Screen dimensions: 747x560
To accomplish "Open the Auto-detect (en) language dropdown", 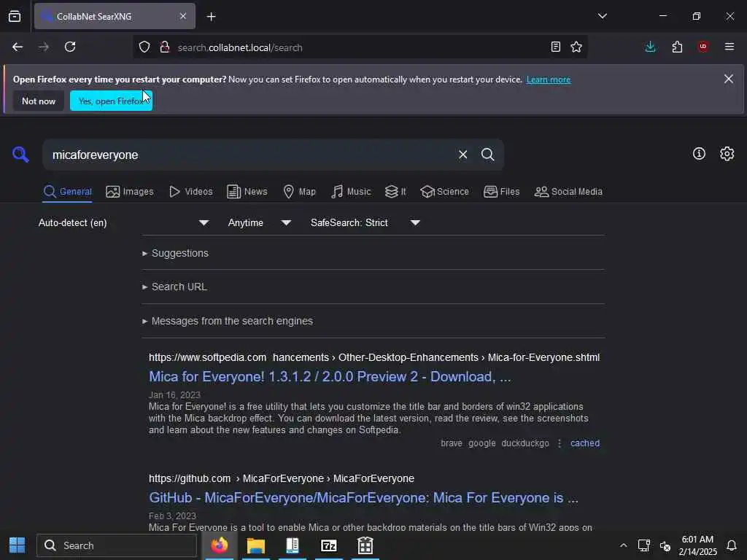I will tap(123, 222).
